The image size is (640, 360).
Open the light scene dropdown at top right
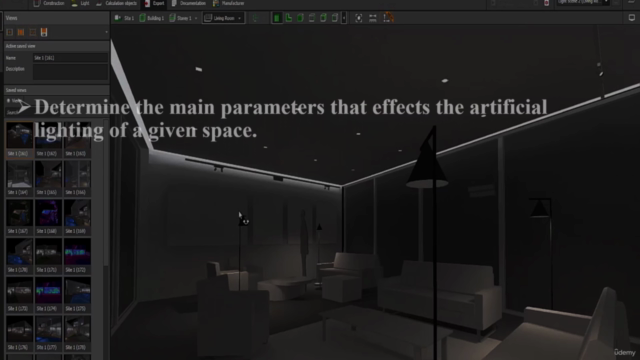(x=583, y=2)
